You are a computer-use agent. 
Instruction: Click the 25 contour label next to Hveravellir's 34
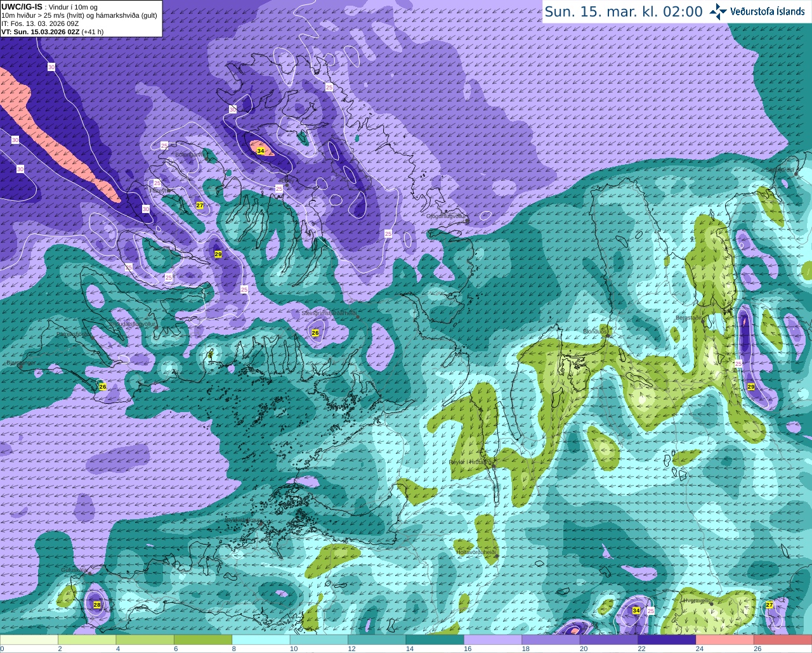(650, 611)
